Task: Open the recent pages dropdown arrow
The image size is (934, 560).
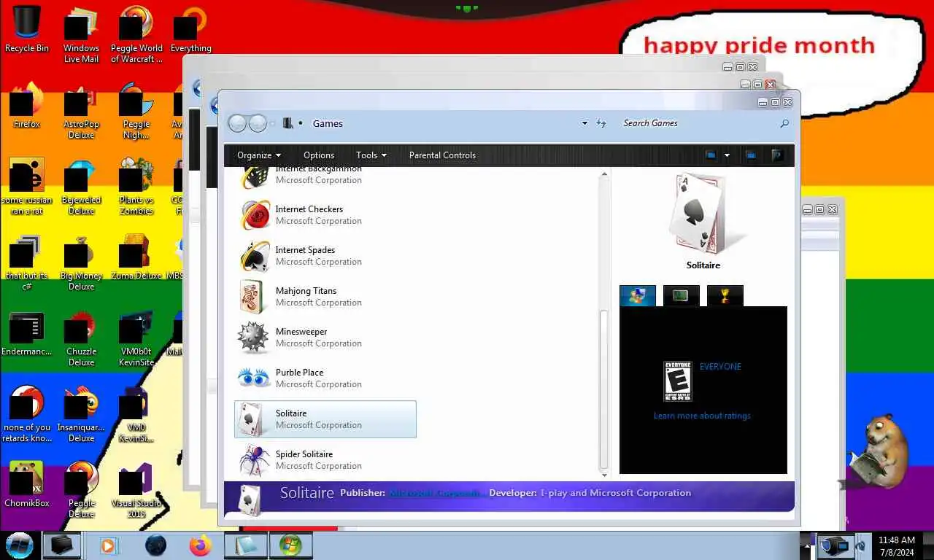Action: click(x=273, y=124)
